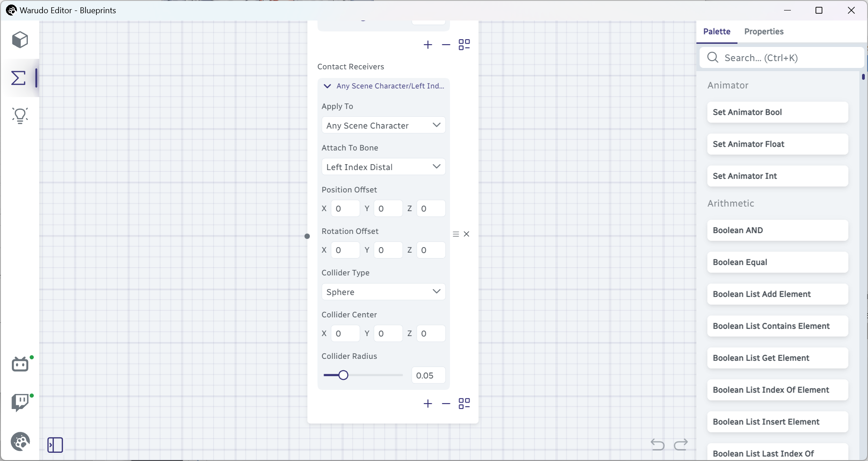Screen dimensions: 868x461
Task: Click the Collider Center Y field
Action: pyautogui.click(x=388, y=333)
